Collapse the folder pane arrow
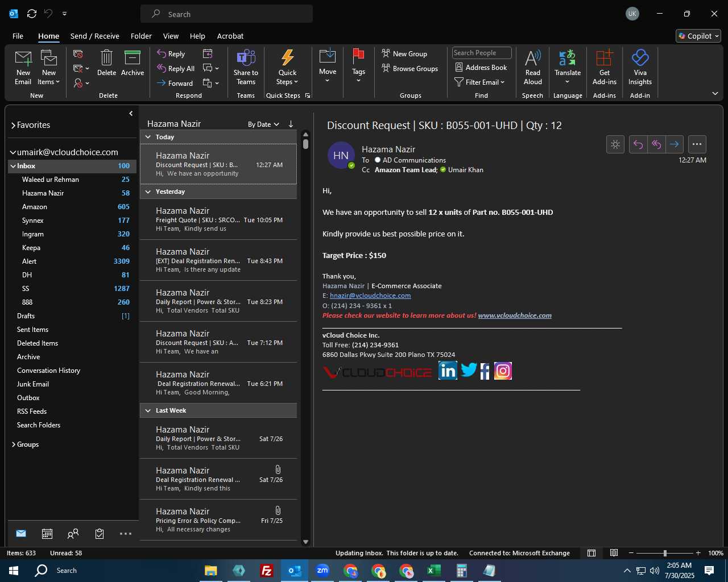 point(131,114)
